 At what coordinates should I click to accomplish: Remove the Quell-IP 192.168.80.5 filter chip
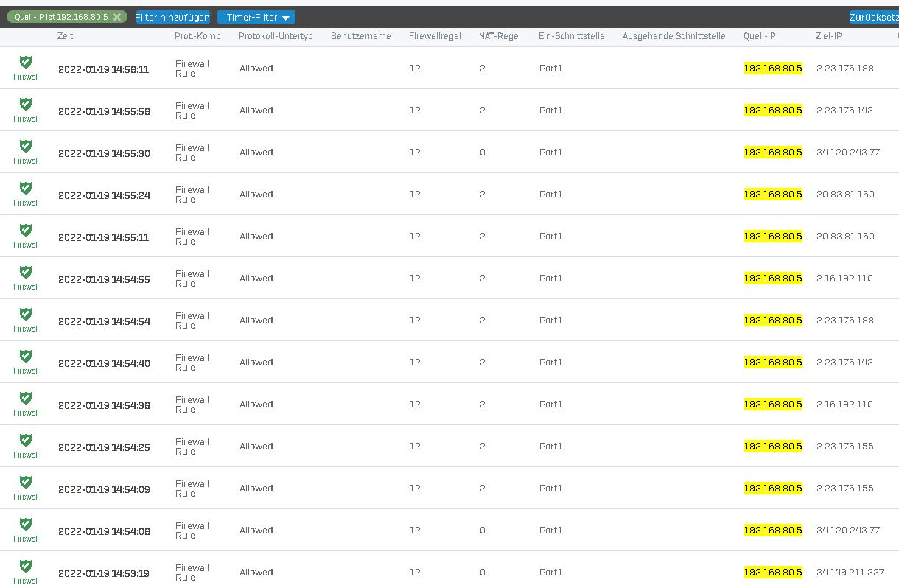click(116, 17)
